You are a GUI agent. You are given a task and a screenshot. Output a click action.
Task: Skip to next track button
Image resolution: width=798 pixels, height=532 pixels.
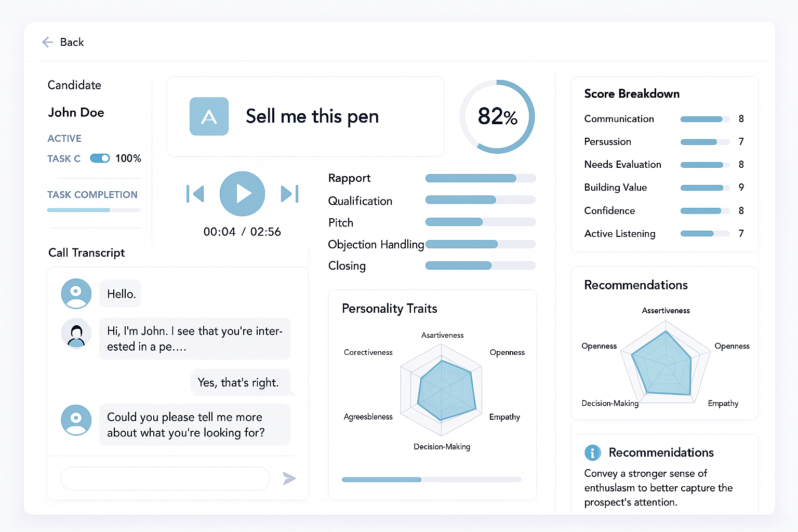click(289, 194)
